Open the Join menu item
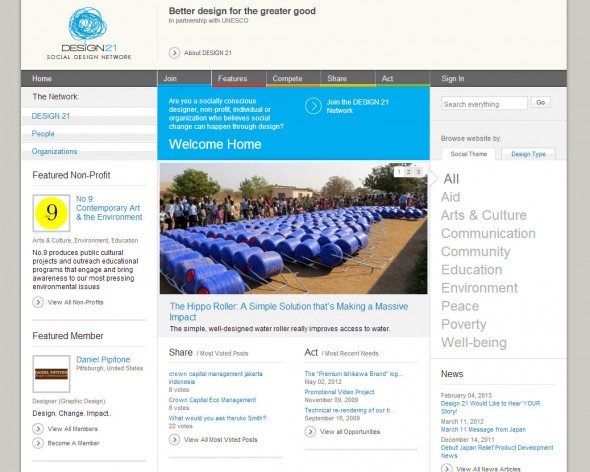590x472 pixels. 184,79
